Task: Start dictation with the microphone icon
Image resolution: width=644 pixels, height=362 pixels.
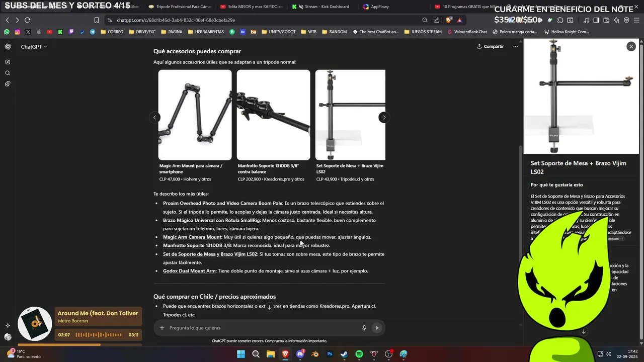Action: pos(364,328)
